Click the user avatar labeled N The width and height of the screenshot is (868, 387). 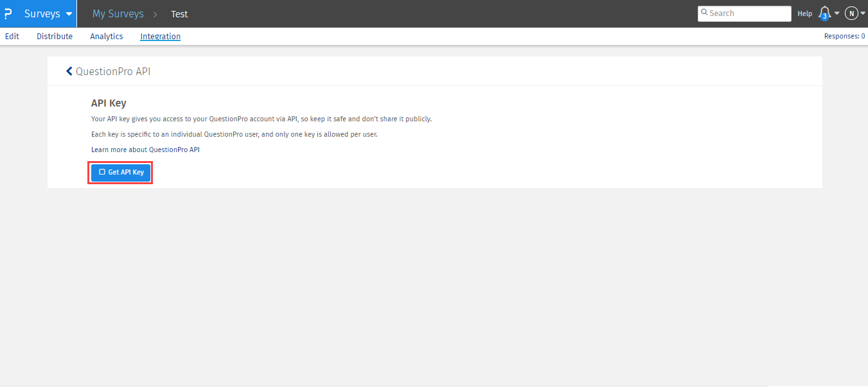(x=851, y=13)
